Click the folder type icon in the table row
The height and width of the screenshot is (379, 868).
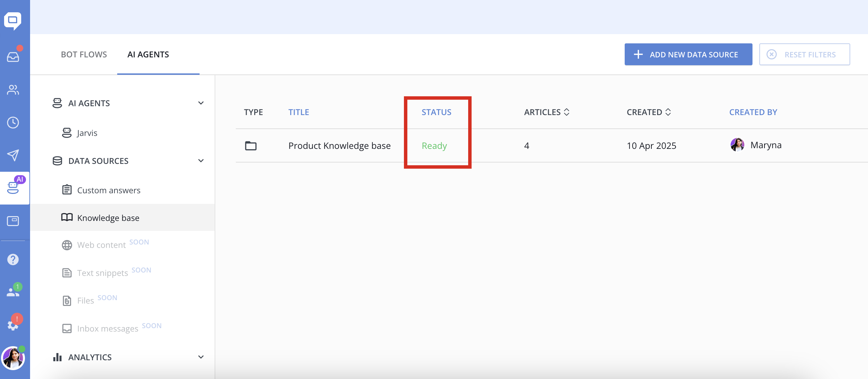click(251, 146)
